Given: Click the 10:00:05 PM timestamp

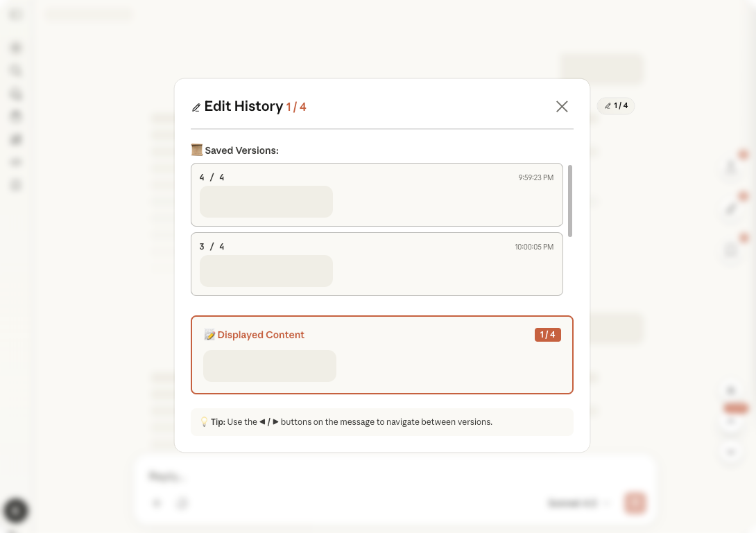Looking at the screenshot, I should (x=534, y=247).
